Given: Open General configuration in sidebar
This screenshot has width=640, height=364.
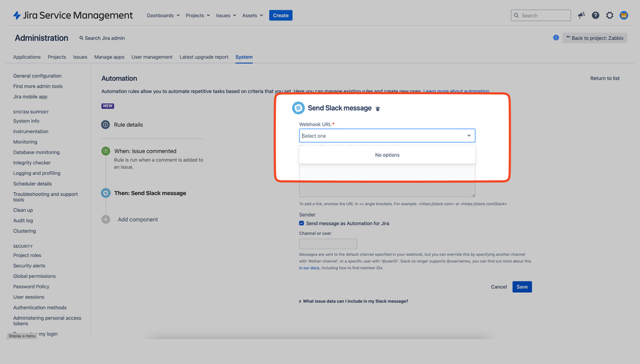Looking at the screenshot, I should [38, 76].
